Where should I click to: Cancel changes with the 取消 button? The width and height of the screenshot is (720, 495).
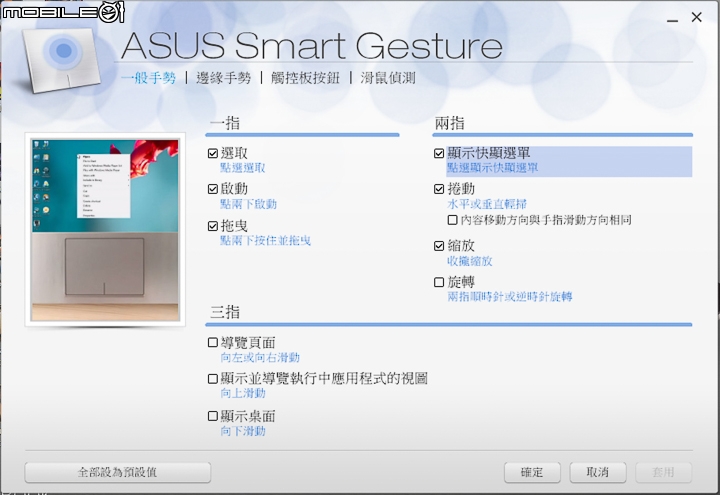pyautogui.click(x=597, y=472)
